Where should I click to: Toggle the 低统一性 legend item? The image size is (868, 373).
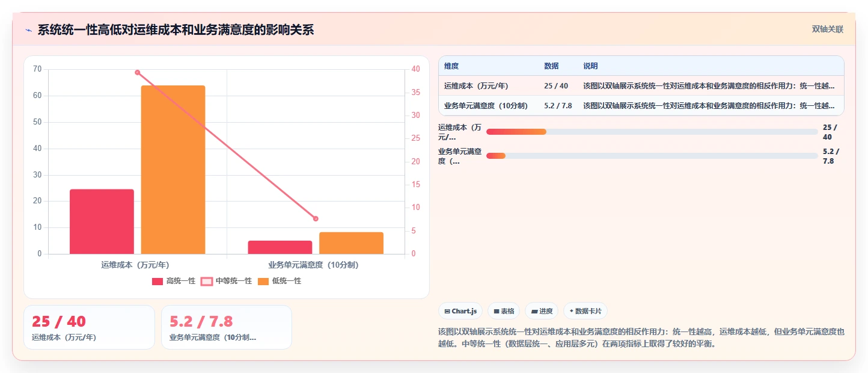tap(280, 281)
